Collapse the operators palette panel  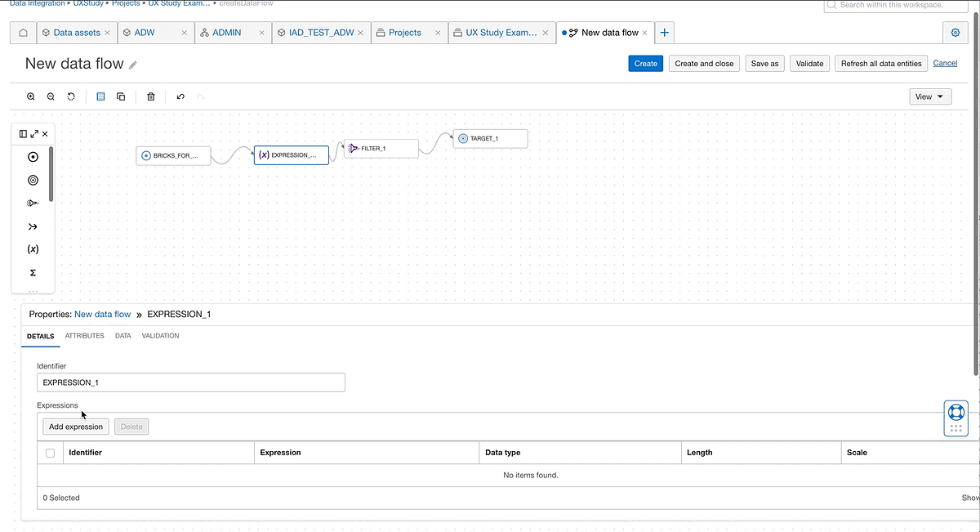tap(22, 133)
